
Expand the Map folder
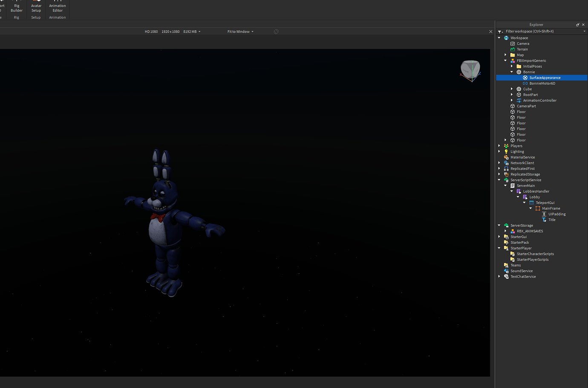click(505, 55)
